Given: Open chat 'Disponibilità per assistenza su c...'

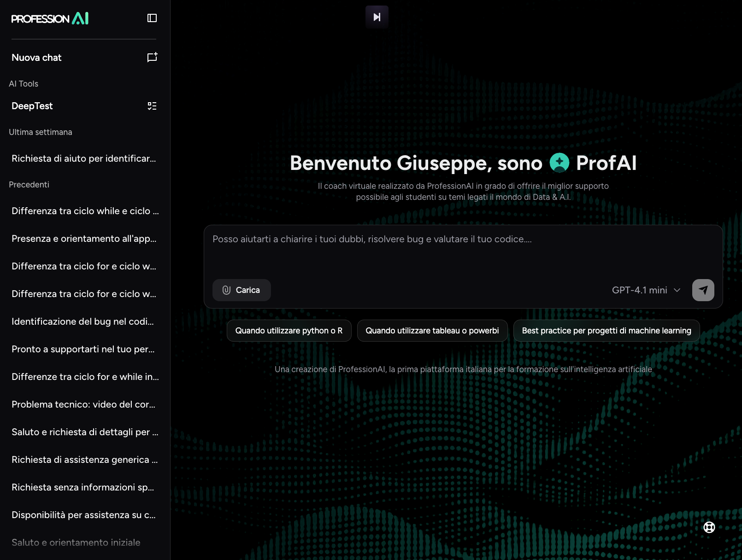Looking at the screenshot, I should click(83, 515).
